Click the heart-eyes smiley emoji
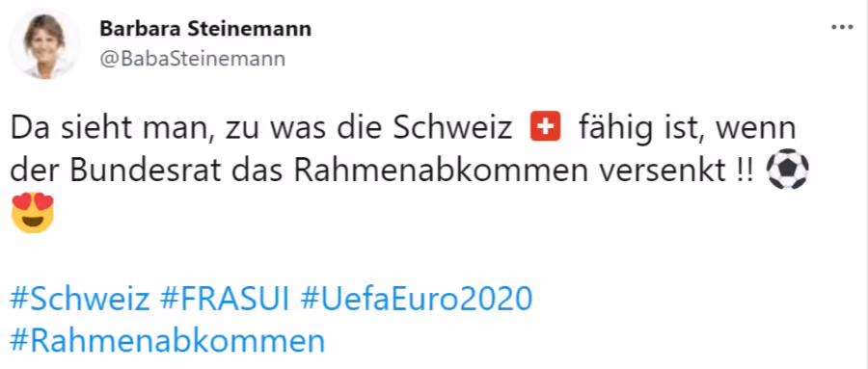 click(33, 212)
